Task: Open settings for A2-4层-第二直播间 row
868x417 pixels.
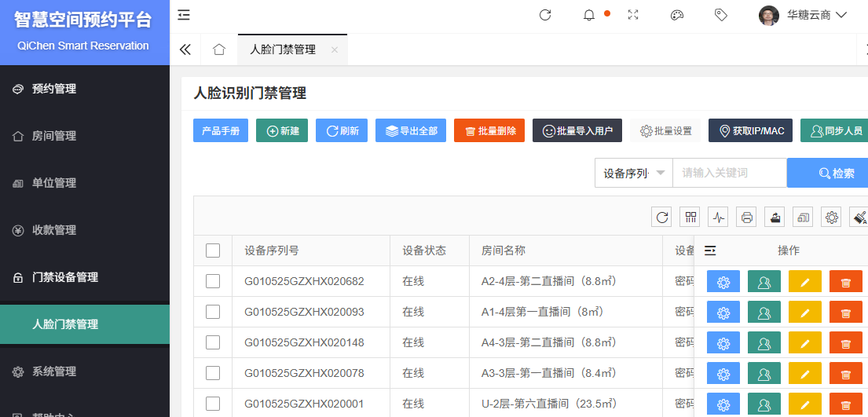Action: [x=723, y=282]
